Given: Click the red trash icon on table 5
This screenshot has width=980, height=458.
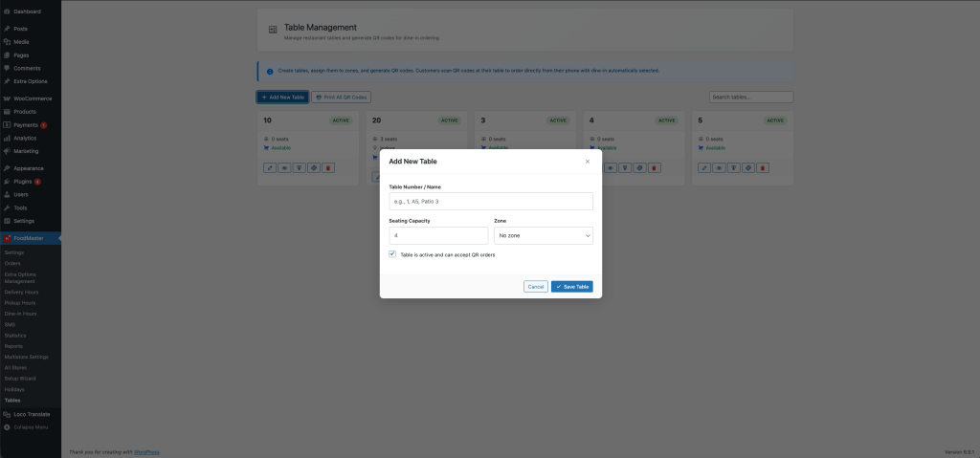Looking at the screenshot, I should coord(763,168).
